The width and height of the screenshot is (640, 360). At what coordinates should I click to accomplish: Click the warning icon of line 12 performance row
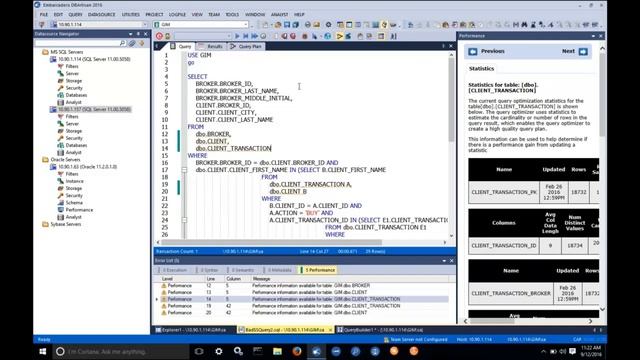(x=164, y=286)
